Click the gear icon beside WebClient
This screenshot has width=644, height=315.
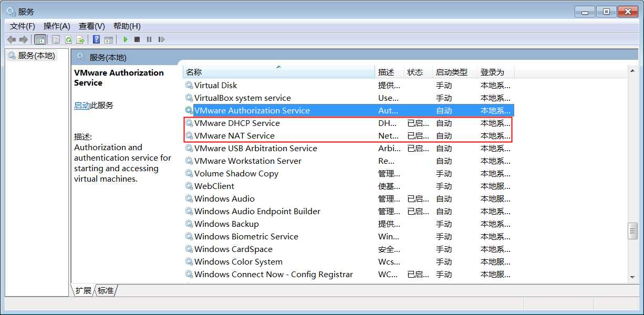189,186
